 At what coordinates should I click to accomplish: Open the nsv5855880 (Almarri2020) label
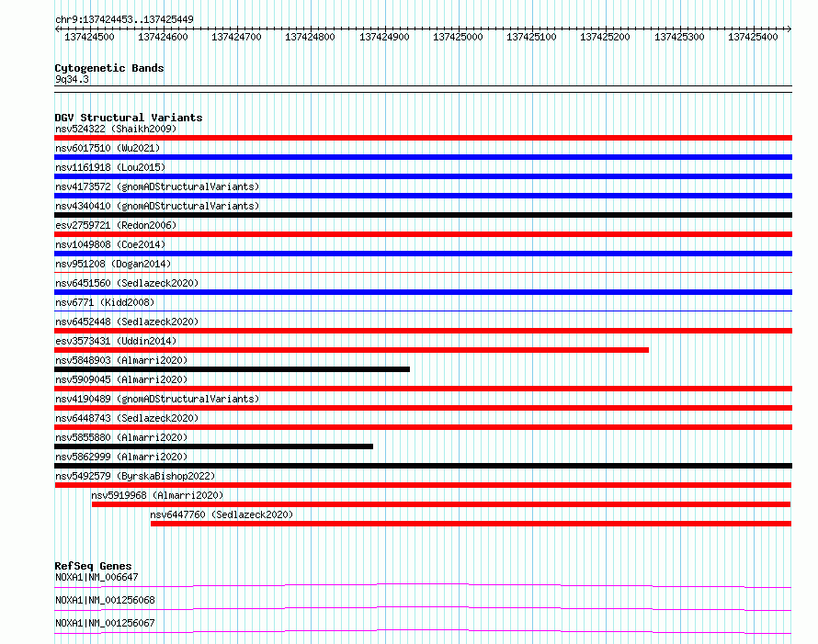(x=121, y=437)
